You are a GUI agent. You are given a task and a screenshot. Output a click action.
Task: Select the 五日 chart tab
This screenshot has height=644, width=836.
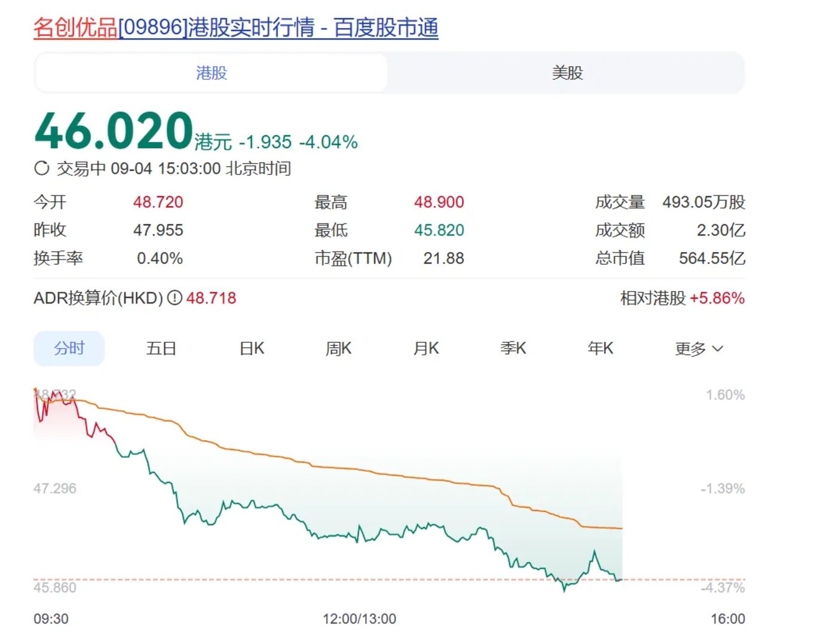click(161, 348)
